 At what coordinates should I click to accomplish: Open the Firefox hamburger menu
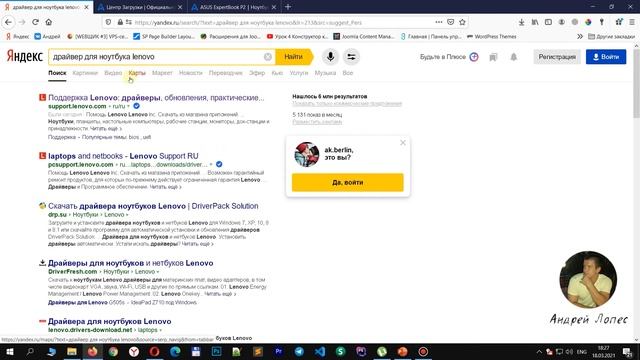(631, 22)
